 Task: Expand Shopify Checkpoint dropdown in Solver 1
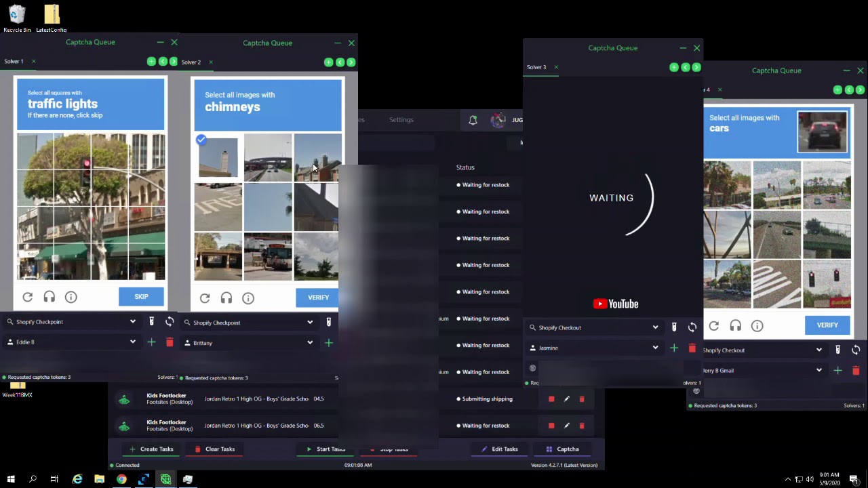(x=132, y=322)
